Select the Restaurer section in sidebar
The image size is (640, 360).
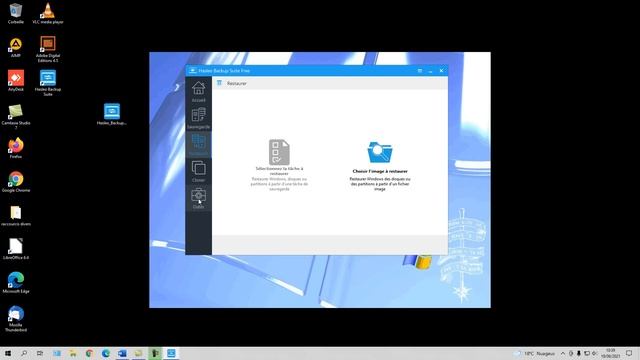(198, 145)
